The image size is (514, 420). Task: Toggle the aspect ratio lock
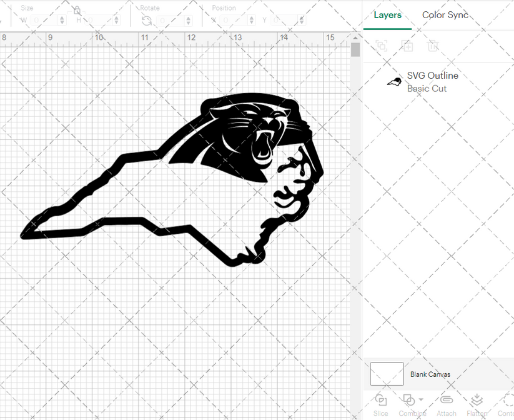(x=76, y=10)
